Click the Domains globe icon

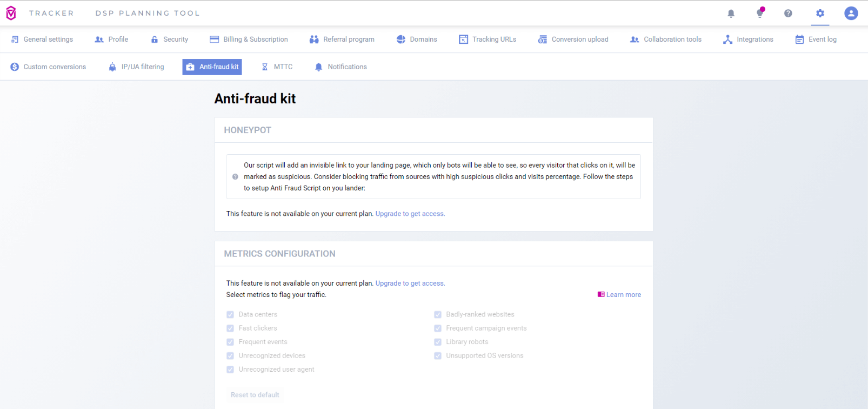(401, 39)
